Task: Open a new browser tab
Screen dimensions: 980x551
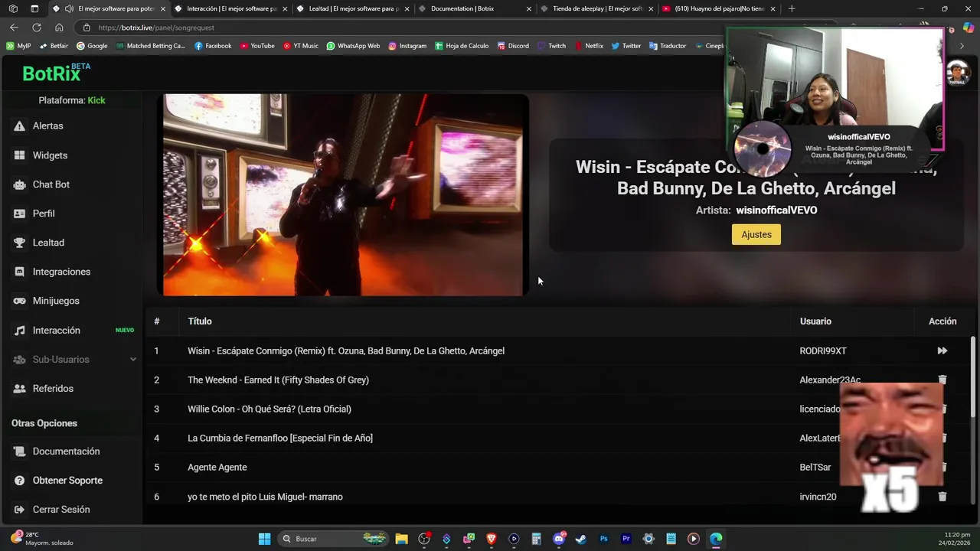Action: 792,8
